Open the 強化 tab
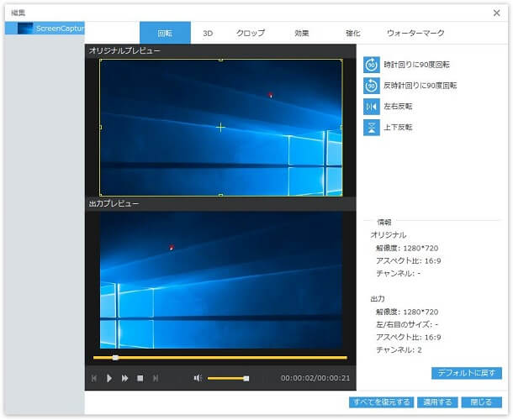Image resolution: width=513 pixels, height=420 pixels. (353, 33)
